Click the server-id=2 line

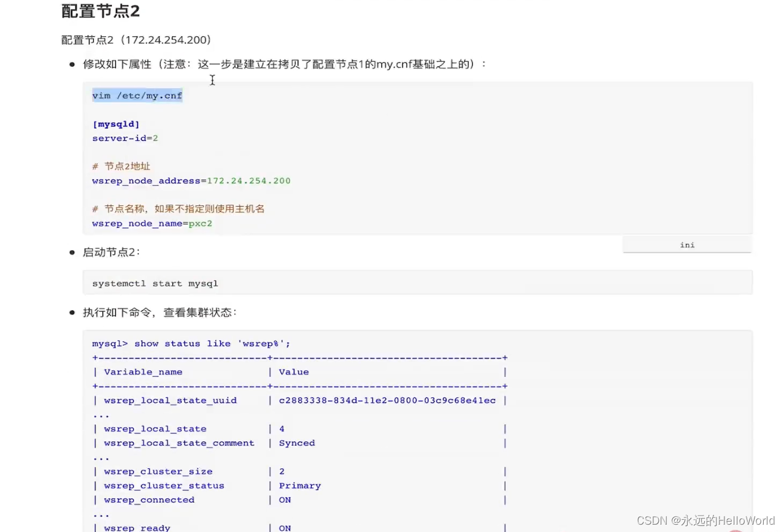click(125, 138)
